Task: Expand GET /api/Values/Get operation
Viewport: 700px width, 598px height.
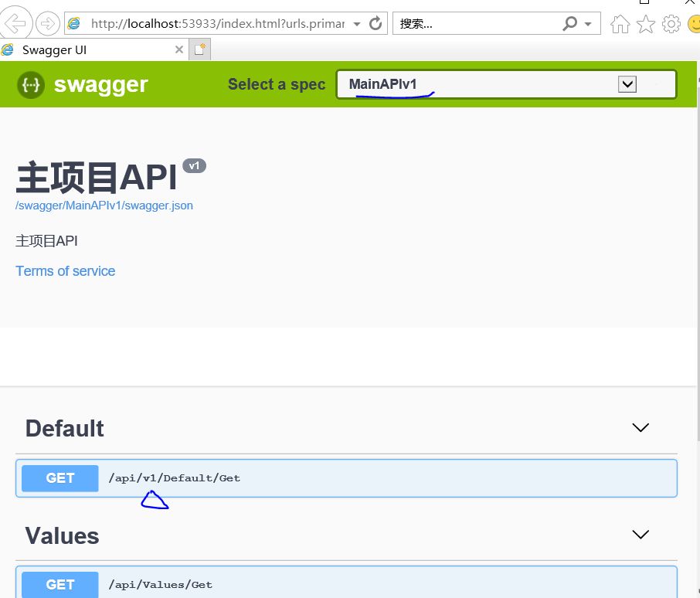Action: click(x=346, y=582)
